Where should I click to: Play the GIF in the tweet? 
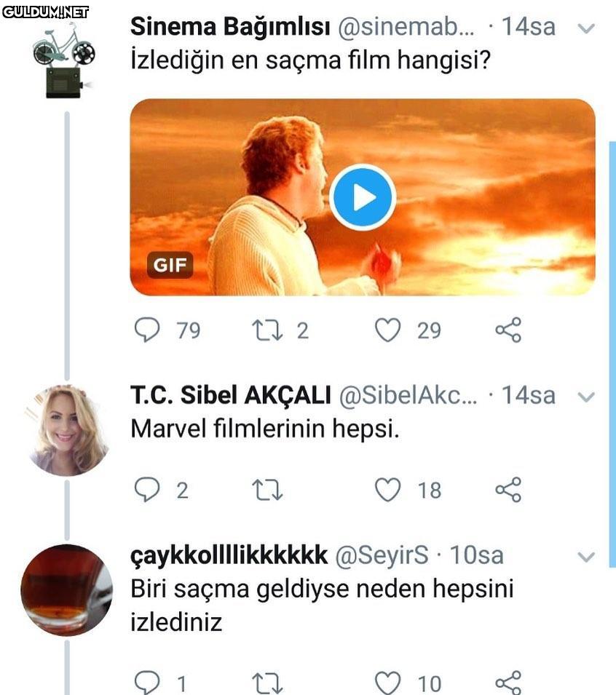coord(362,197)
